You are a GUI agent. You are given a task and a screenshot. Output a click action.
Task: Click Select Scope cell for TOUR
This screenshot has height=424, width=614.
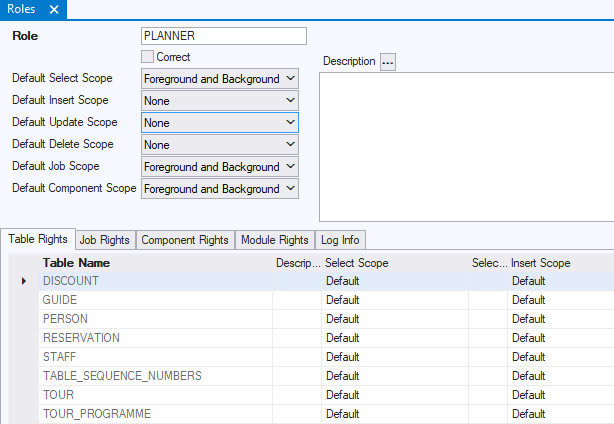(x=396, y=395)
